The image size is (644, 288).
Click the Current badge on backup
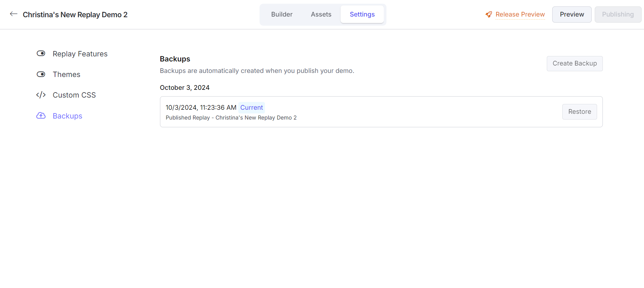(251, 107)
